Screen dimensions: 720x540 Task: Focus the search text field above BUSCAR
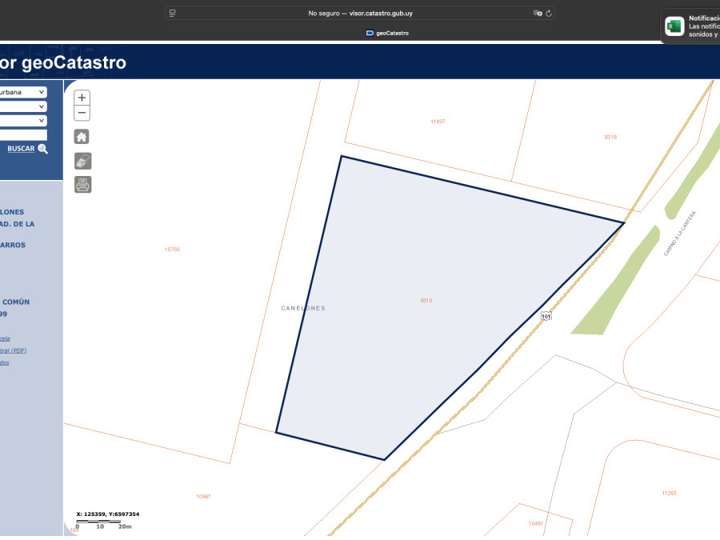coord(23,135)
